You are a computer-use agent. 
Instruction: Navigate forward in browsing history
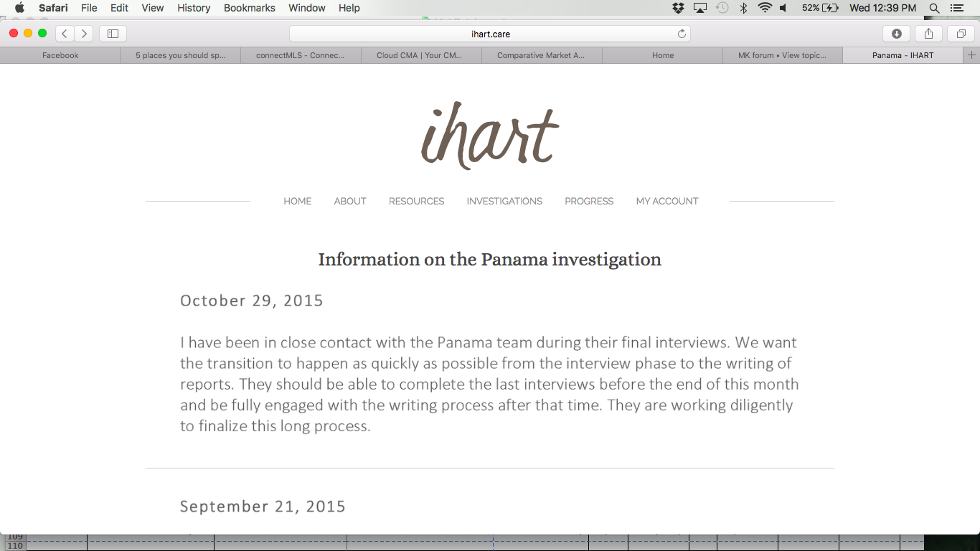point(84,33)
